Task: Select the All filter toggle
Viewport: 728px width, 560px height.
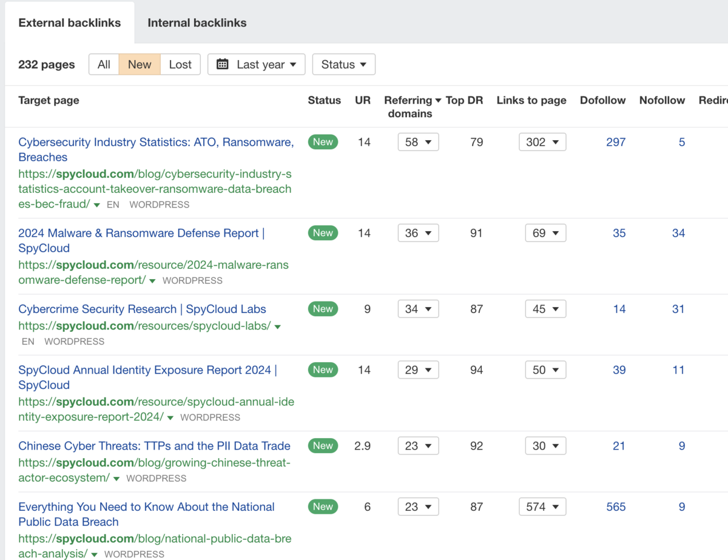Action: (x=104, y=64)
